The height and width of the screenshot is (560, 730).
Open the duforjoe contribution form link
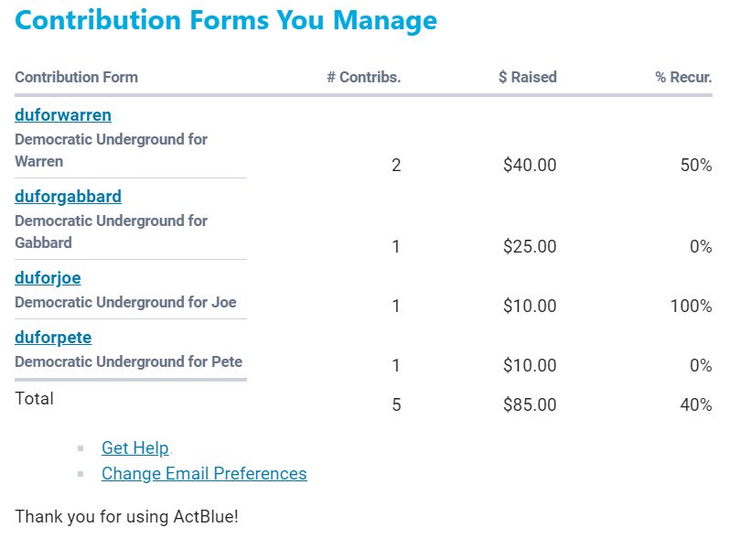pyautogui.click(x=48, y=278)
